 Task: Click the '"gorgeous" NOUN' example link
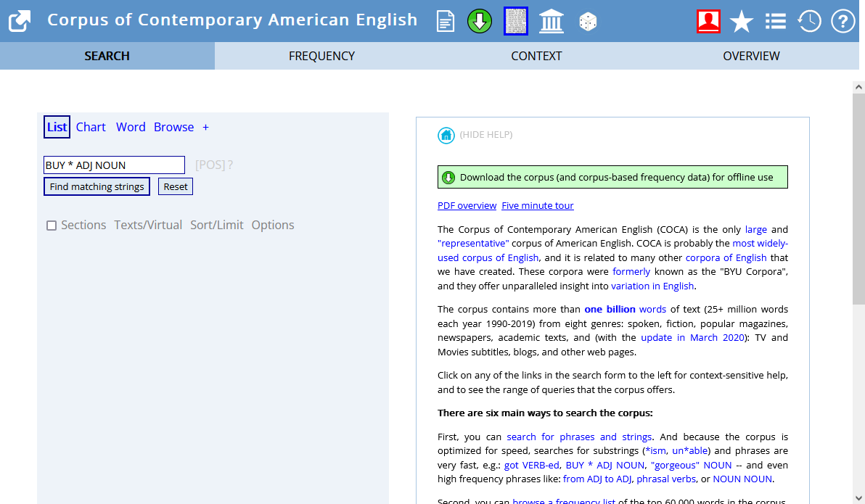pos(692,465)
